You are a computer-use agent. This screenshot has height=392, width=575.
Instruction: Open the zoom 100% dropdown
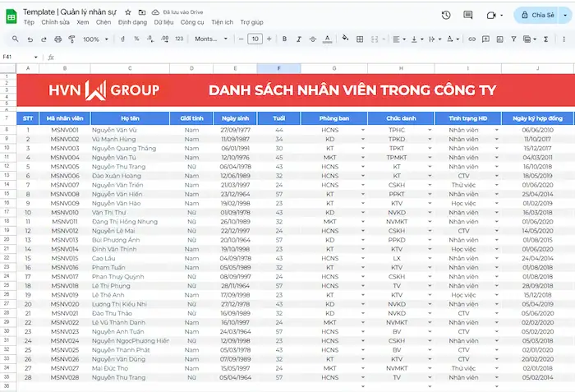pyautogui.click(x=95, y=39)
